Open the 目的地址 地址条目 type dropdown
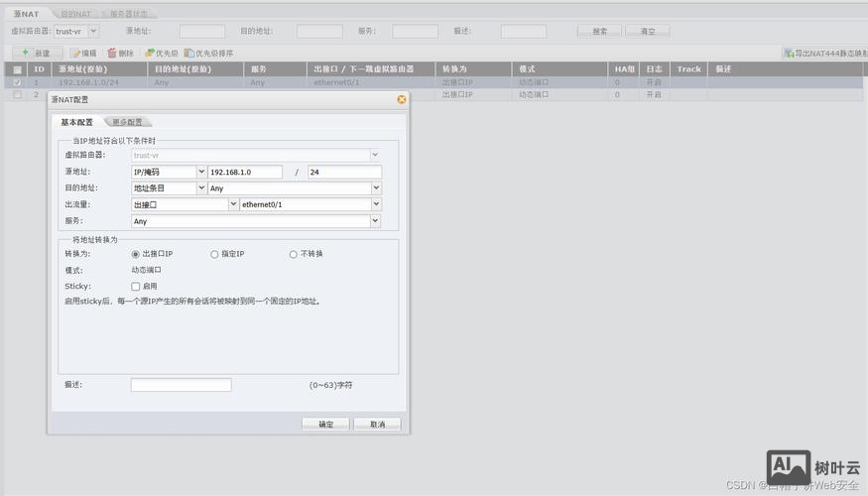868x496 pixels. 201,188
